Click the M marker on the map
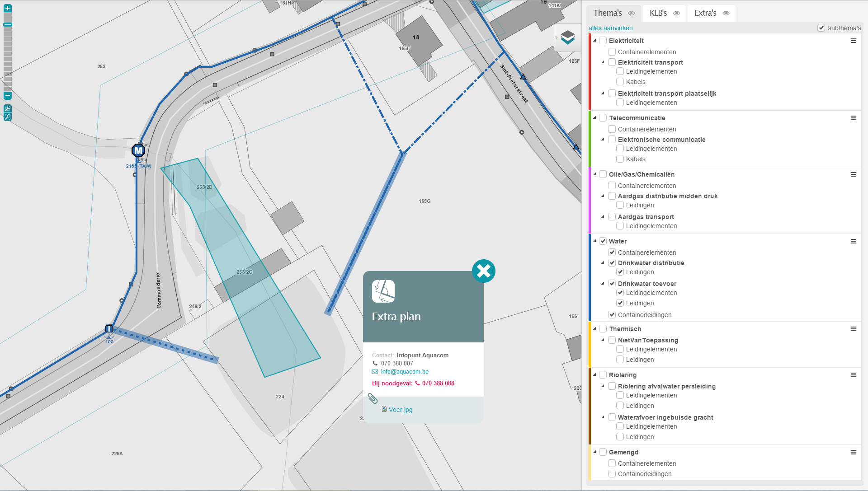868x491 pixels. [138, 150]
